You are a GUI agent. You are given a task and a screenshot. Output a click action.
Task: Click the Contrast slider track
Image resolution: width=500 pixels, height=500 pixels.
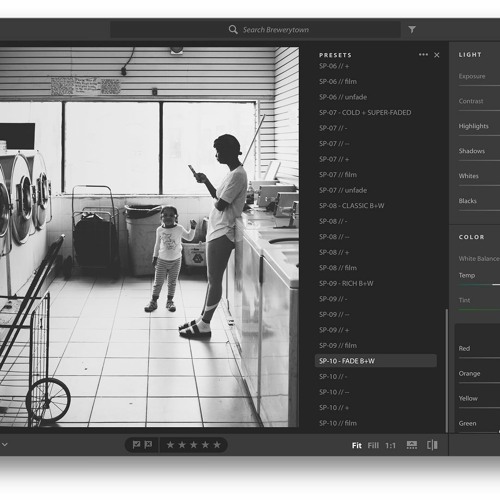pyautogui.click(x=479, y=111)
